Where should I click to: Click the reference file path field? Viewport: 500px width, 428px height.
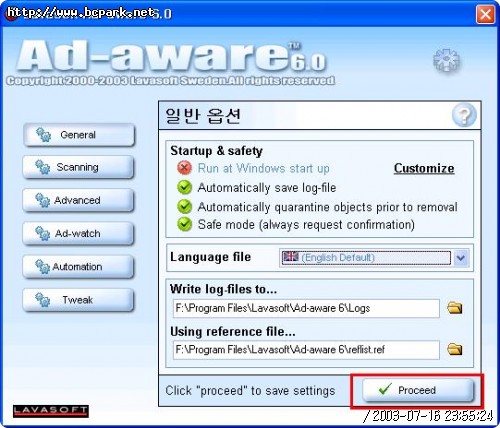click(306, 350)
